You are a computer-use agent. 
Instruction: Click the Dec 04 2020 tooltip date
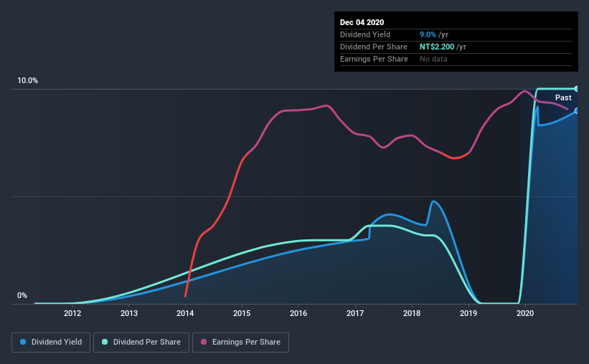click(x=362, y=22)
